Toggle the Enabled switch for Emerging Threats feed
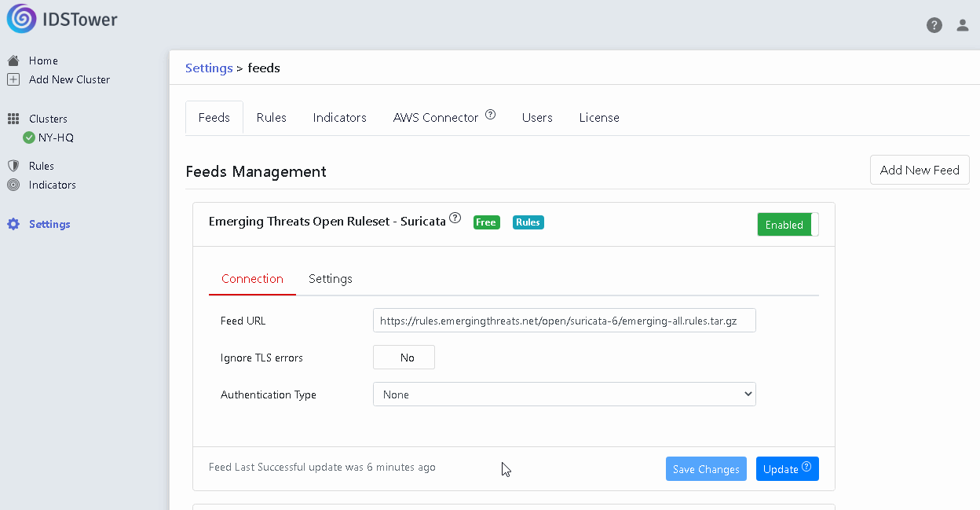980x510 pixels. click(788, 225)
